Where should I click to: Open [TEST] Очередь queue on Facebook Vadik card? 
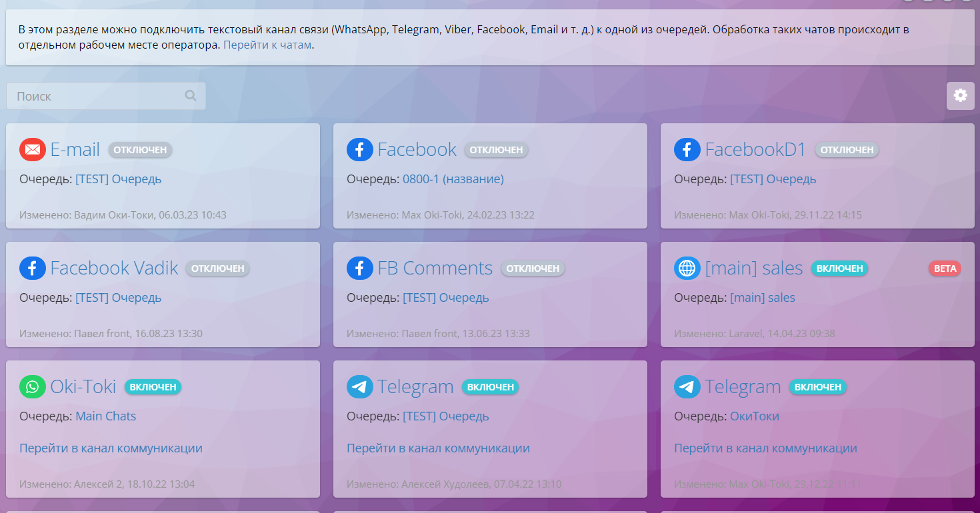(119, 297)
